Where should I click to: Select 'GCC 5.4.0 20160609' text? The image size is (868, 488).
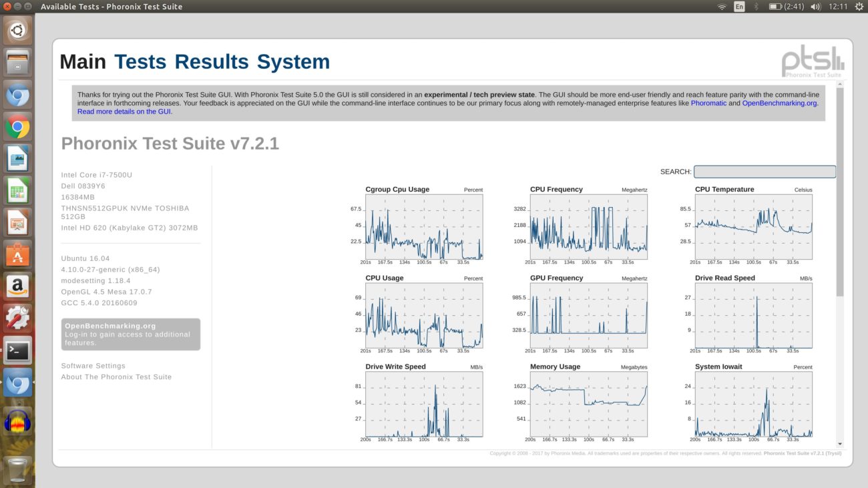click(99, 303)
